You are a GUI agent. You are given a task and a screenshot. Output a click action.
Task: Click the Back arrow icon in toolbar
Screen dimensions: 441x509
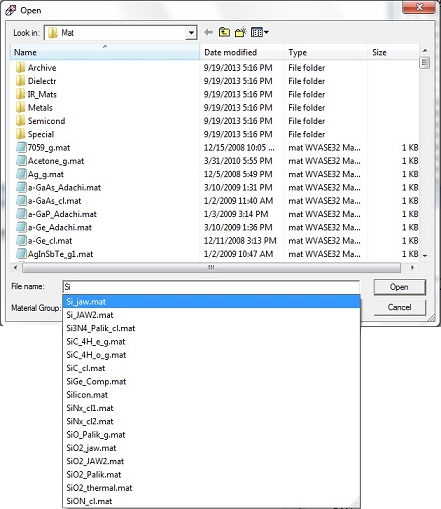pos(209,32)
